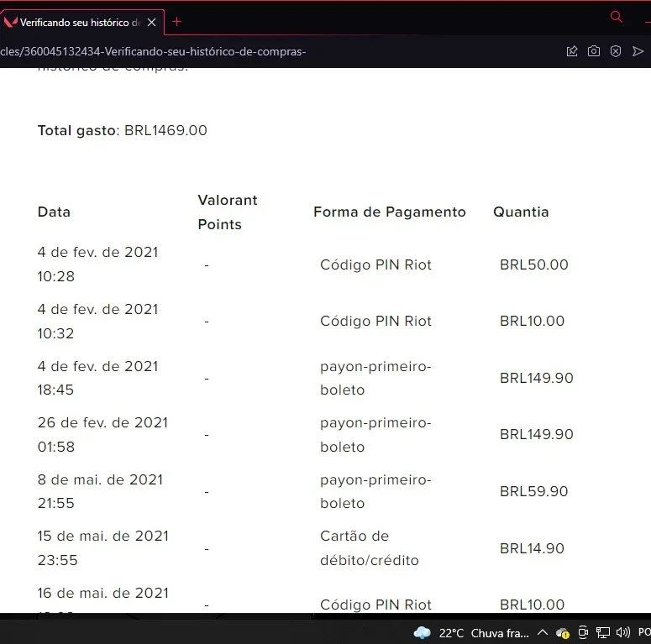Viewport: 651px width, 644px height.
Task: Save page to Pinboard with pin icon
Action: (572, 51)
